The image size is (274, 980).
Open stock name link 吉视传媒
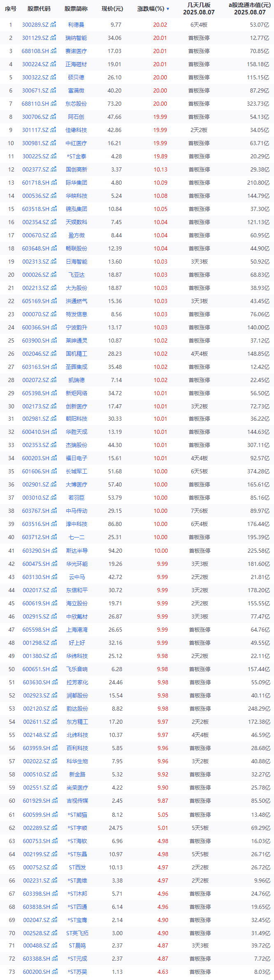(x=77, y=801)
